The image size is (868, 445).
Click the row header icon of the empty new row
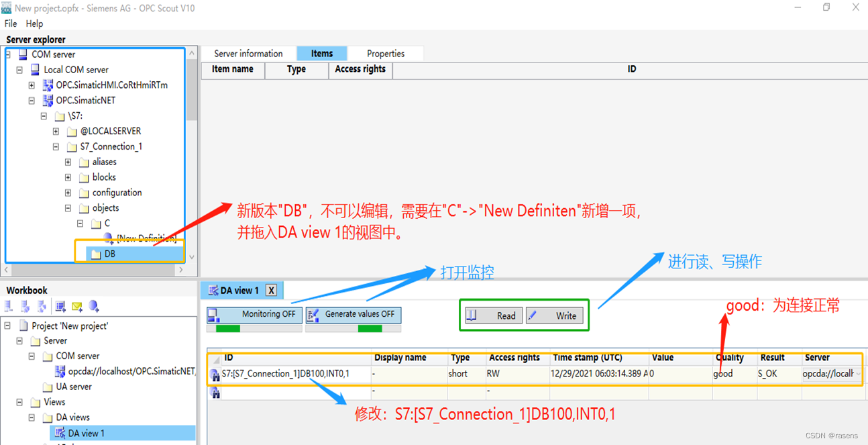[x=215, y=392]
